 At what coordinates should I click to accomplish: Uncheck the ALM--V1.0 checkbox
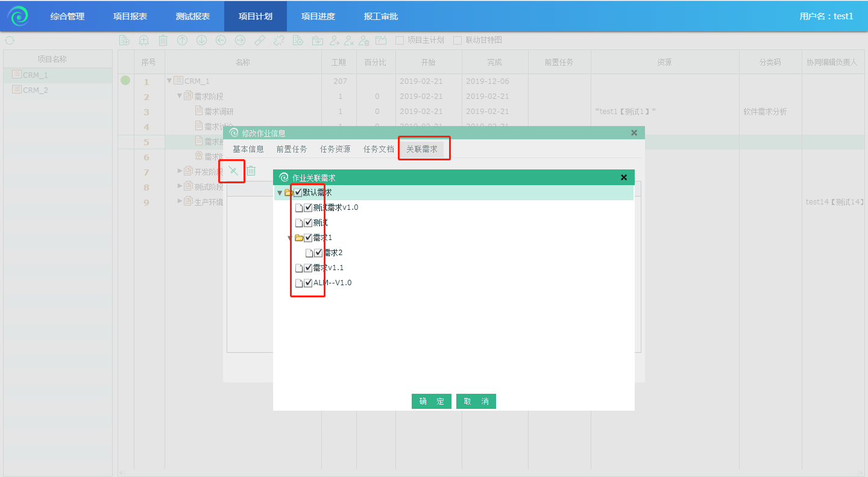pyautogui.click(x=308, y=283)
